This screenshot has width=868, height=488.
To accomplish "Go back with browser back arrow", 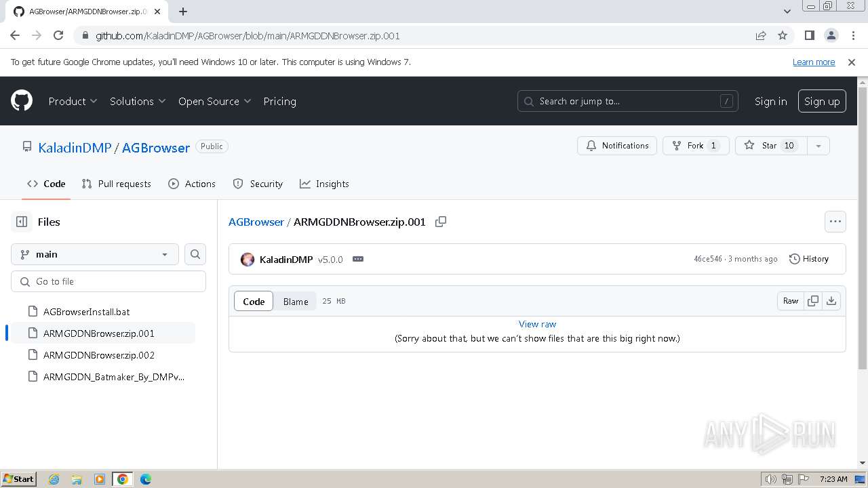I will (x=15, y=36).
